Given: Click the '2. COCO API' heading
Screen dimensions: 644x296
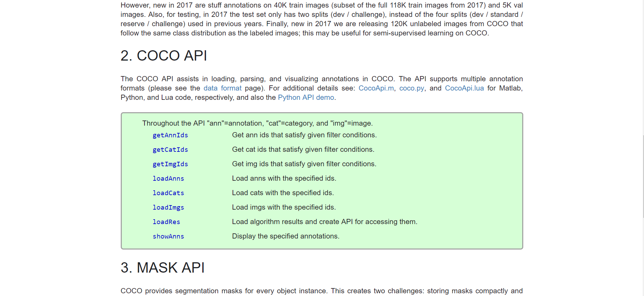Looking at the screenshot, I should tap(164, 56).
